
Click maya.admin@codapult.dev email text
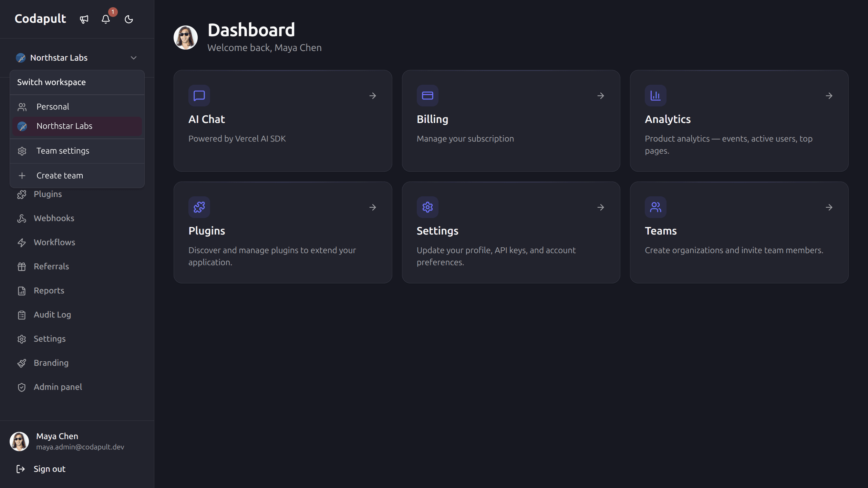80,447
